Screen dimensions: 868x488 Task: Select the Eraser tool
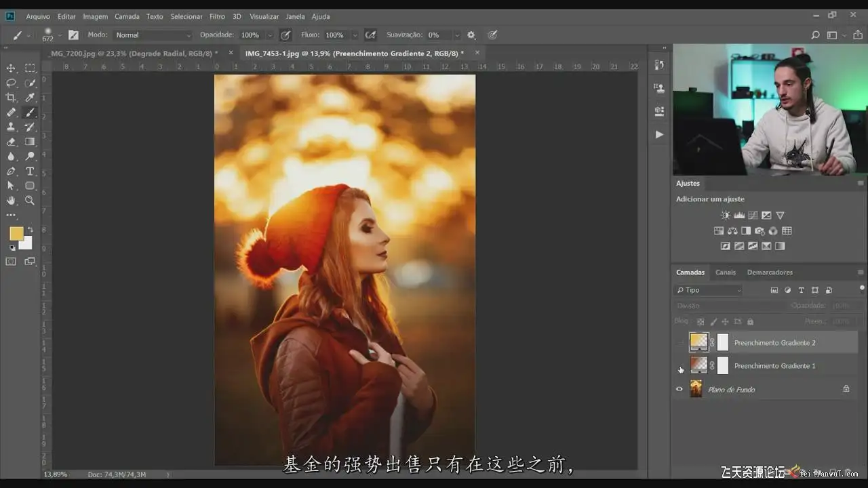[11, 142]
